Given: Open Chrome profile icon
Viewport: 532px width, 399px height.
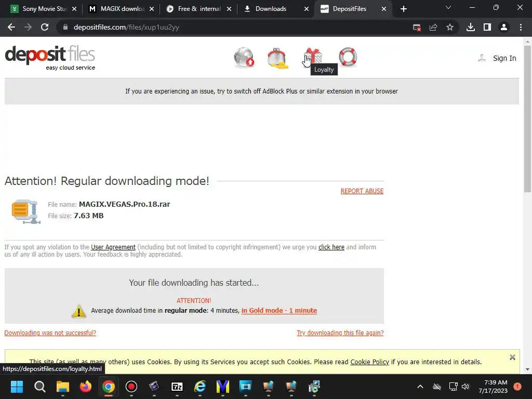Looking at the screenshot, I should click(x=504, y=27).
